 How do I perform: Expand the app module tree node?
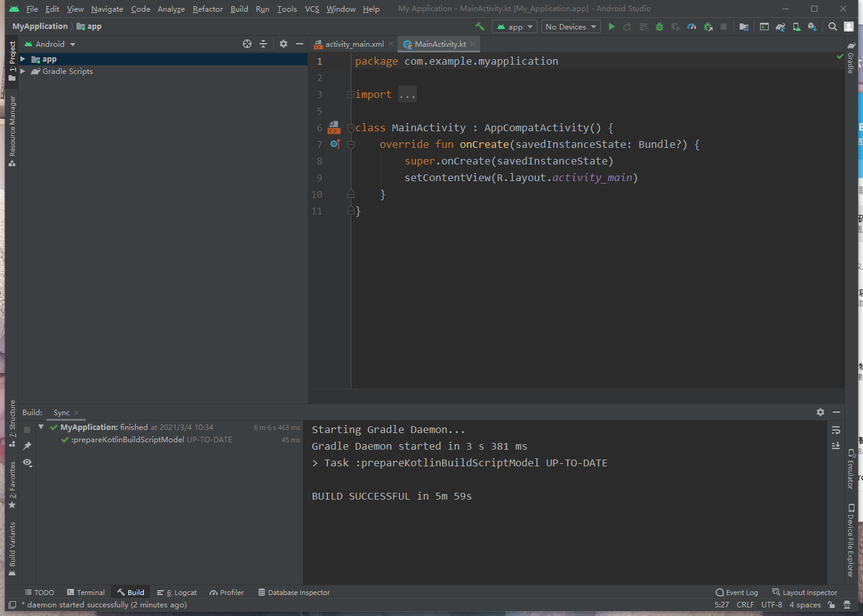point(23,59)
